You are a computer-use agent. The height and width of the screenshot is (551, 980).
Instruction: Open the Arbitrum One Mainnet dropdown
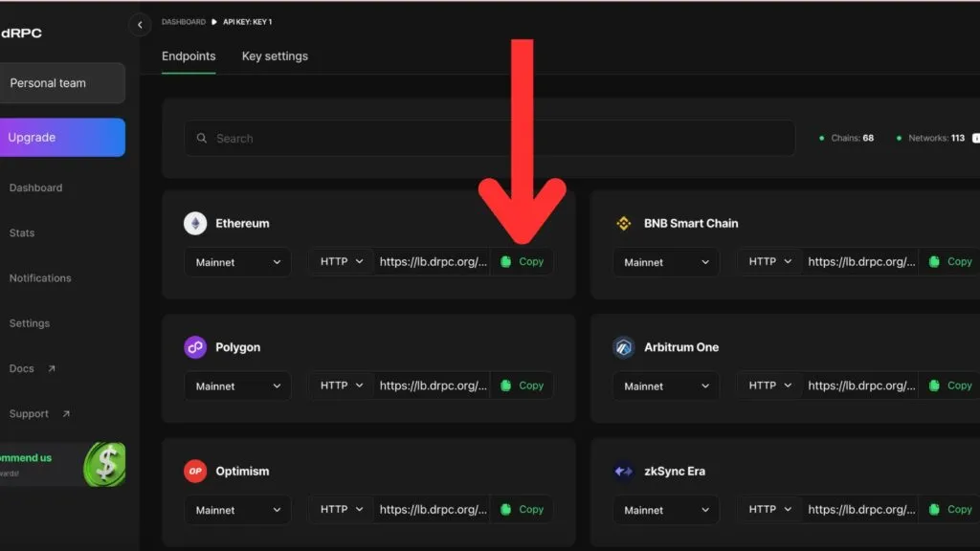click(x=666, y=386)
